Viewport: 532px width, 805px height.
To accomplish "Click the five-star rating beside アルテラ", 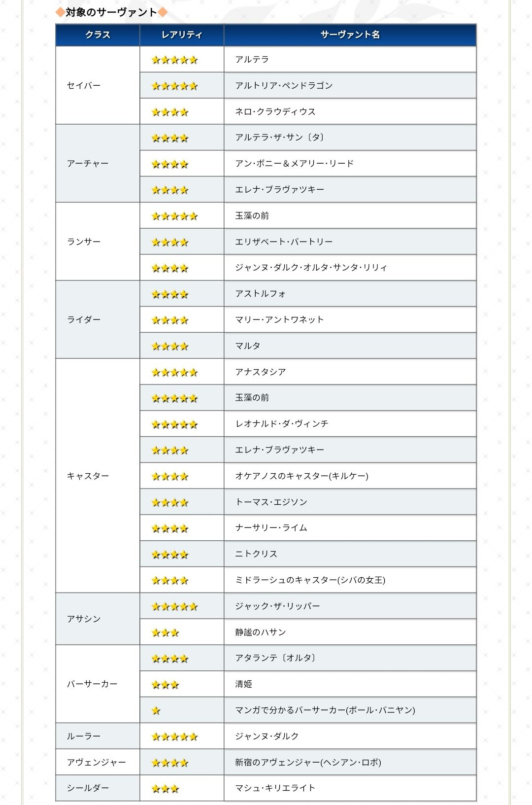I will pos(174,60).
